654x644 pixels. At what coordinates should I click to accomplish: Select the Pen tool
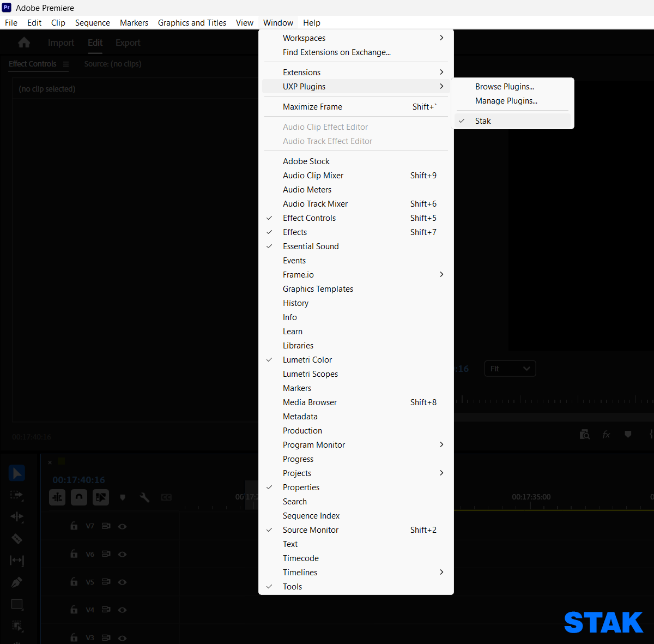coord(17,582)
